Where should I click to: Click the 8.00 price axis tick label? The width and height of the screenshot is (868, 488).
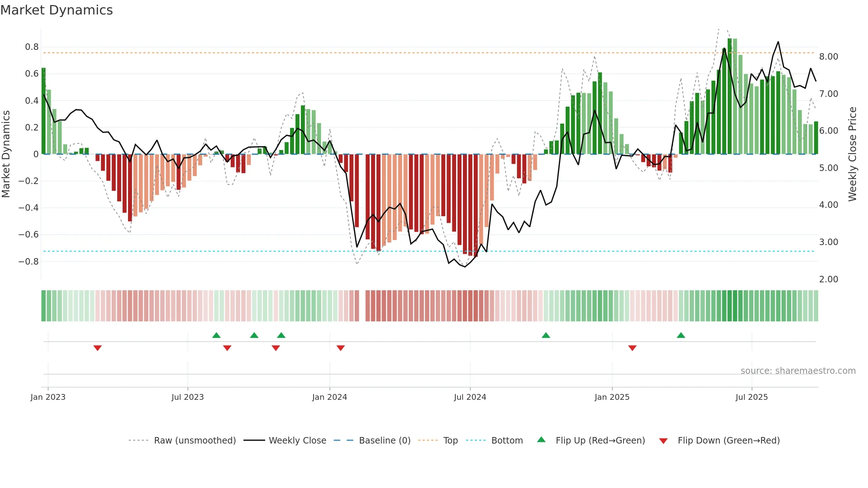[x=829, y=57]
